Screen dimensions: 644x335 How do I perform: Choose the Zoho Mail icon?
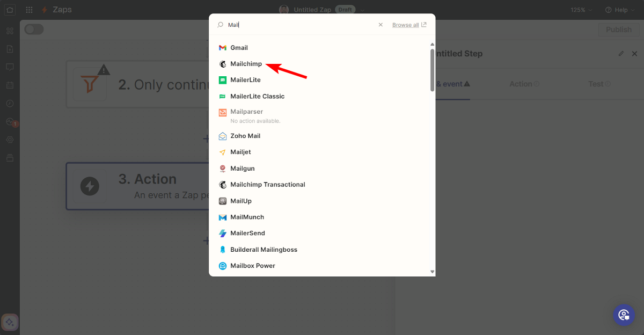(x=223, y=136)
